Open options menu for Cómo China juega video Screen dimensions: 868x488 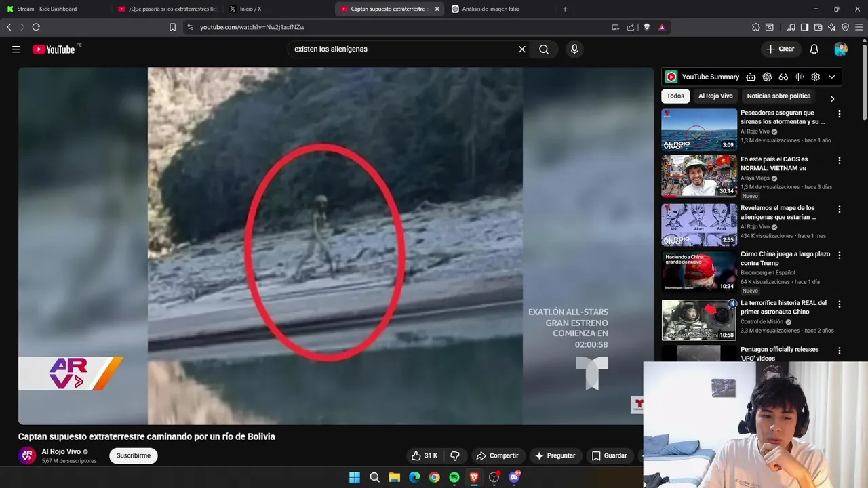point(839,256)
